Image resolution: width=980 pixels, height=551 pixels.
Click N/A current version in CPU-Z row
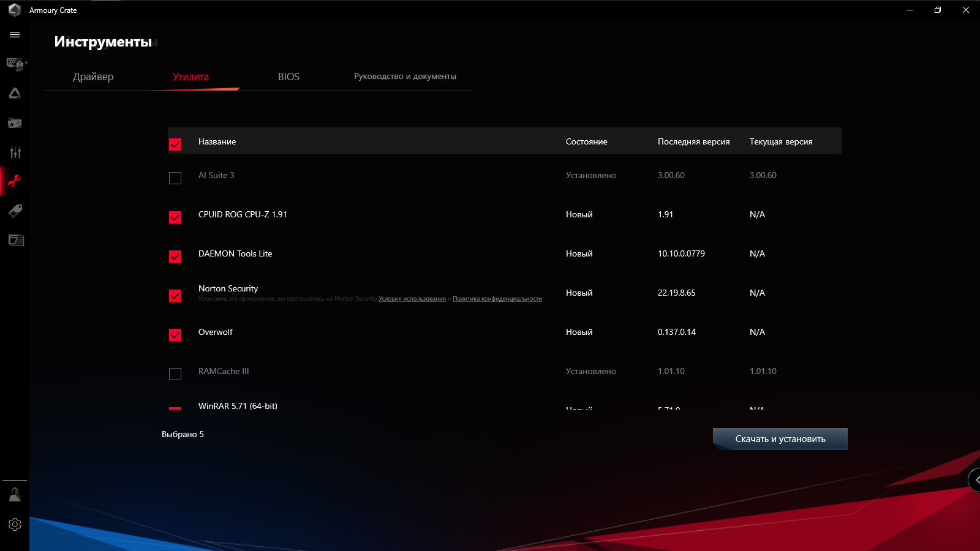tap(757, 214)
